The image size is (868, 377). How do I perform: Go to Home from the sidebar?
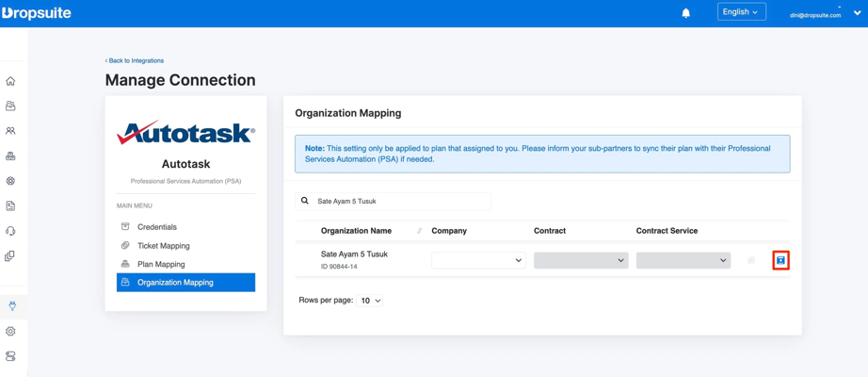click(x=10, y=81)
